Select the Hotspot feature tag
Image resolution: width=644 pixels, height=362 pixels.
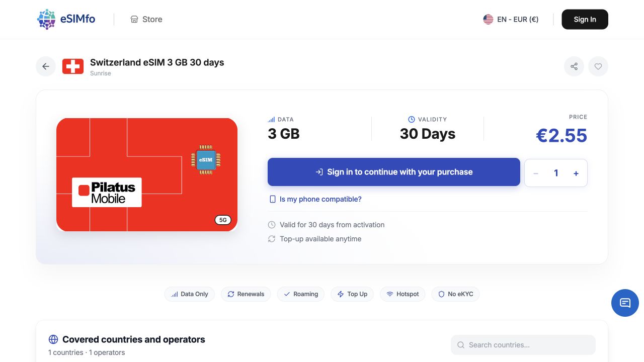tap(403, 294)
